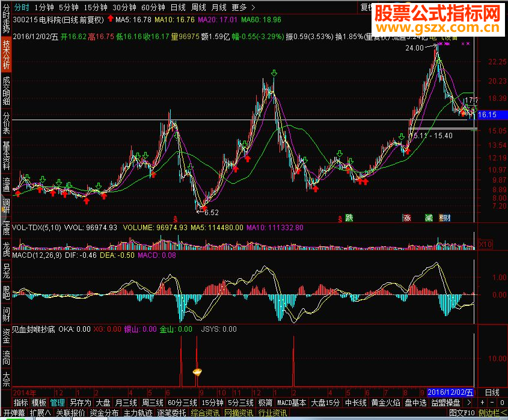Click the 管理 button
Screen dimensions: 508x420
(57, 403)
